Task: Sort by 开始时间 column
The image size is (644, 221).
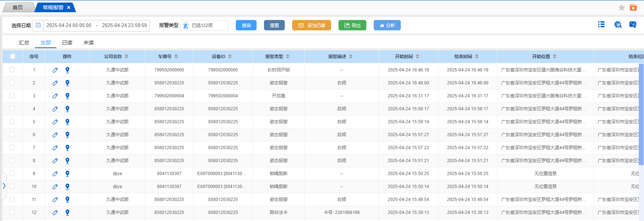Action: (x=417, y=57)
